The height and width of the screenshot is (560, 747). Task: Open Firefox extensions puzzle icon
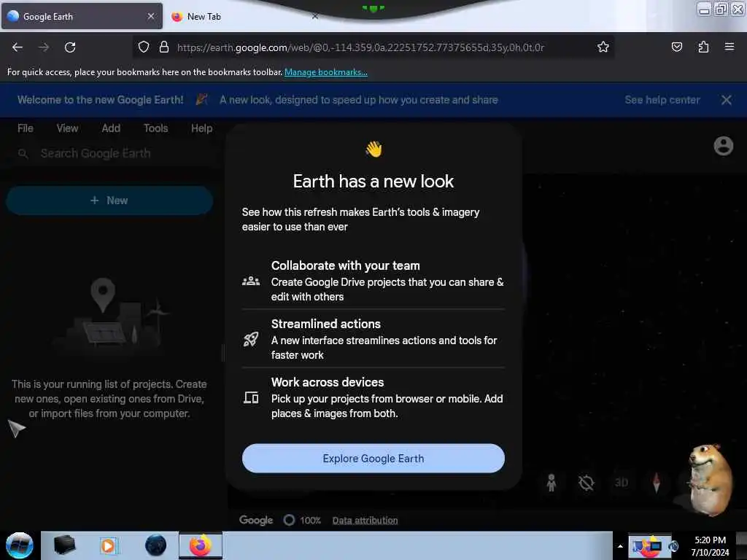(x=703, y=47)
